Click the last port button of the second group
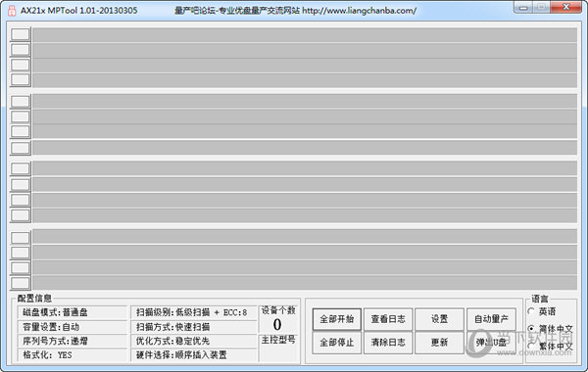 [x=21, y=148]
